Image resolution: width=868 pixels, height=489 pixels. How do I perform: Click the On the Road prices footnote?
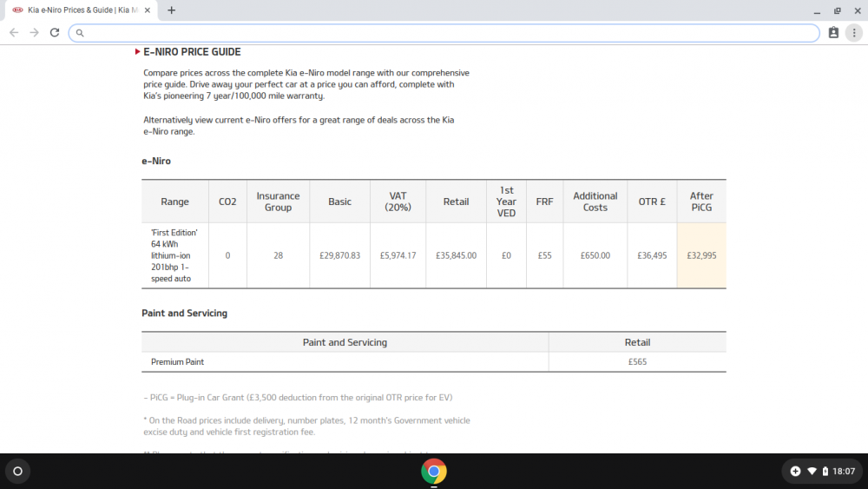(306, 426)
